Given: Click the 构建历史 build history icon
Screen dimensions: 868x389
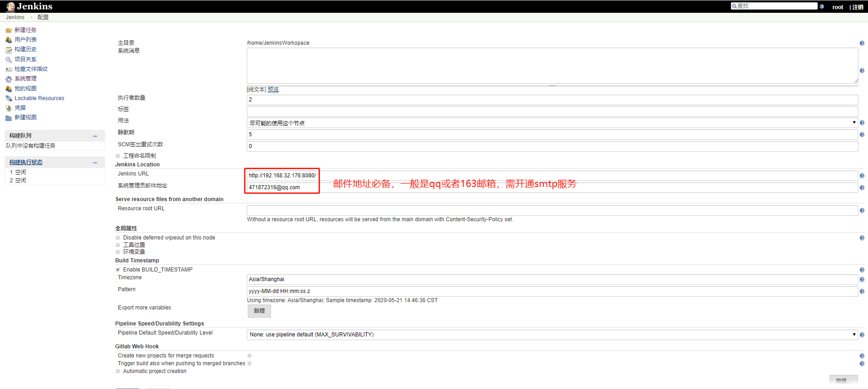Looking at the screenshot, I should coord(9,49).
